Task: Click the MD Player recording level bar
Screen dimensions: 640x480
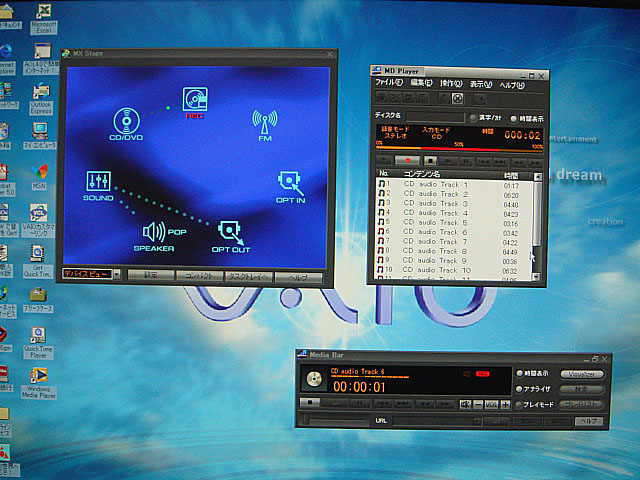Action: [460, 145]
